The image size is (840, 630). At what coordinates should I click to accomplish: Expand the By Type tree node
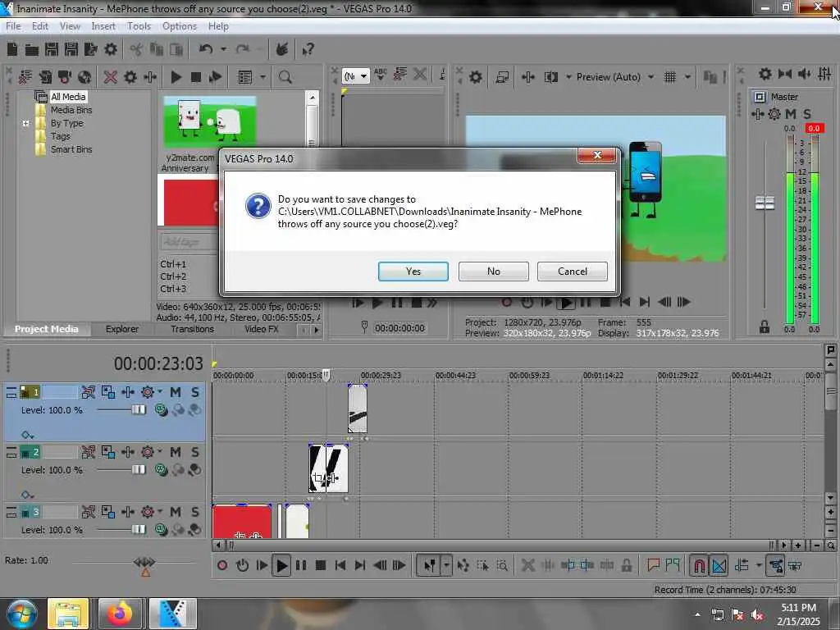pos(25,123)
